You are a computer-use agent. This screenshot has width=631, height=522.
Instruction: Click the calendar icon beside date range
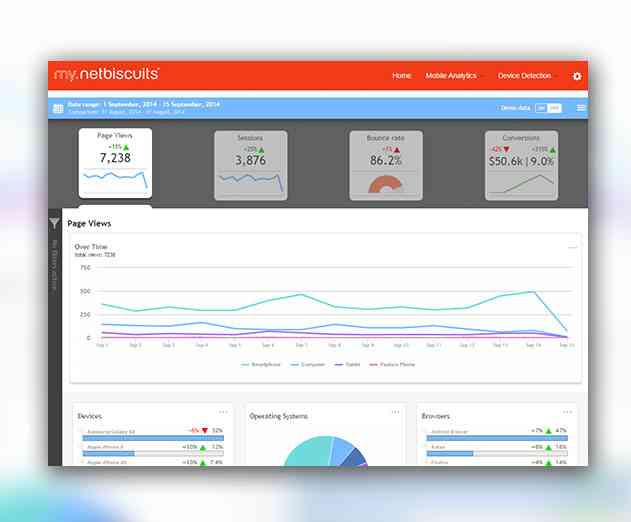point(58,108)
